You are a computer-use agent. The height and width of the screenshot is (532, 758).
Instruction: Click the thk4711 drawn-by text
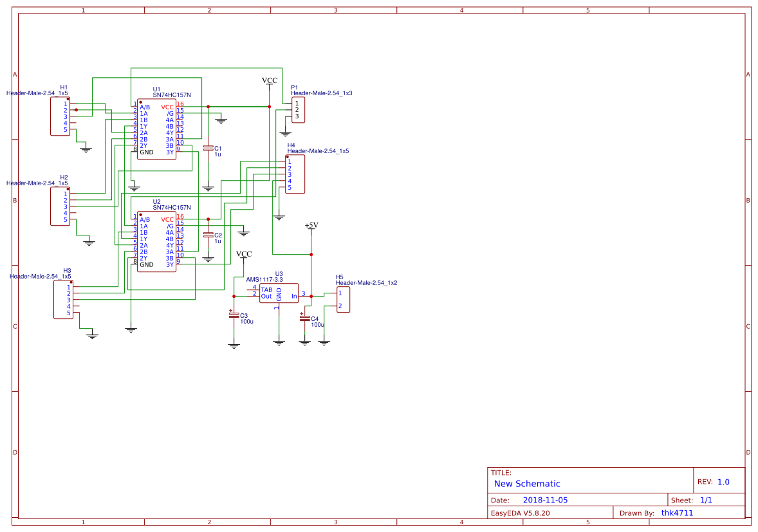tap(676, 513)
